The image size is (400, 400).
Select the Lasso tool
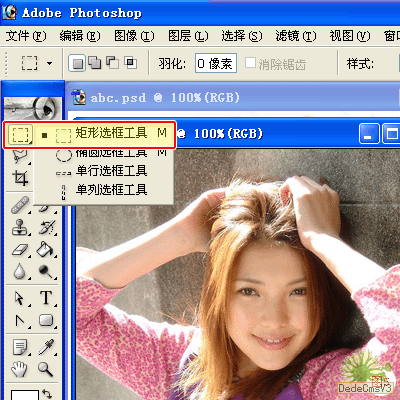point(20,157)
